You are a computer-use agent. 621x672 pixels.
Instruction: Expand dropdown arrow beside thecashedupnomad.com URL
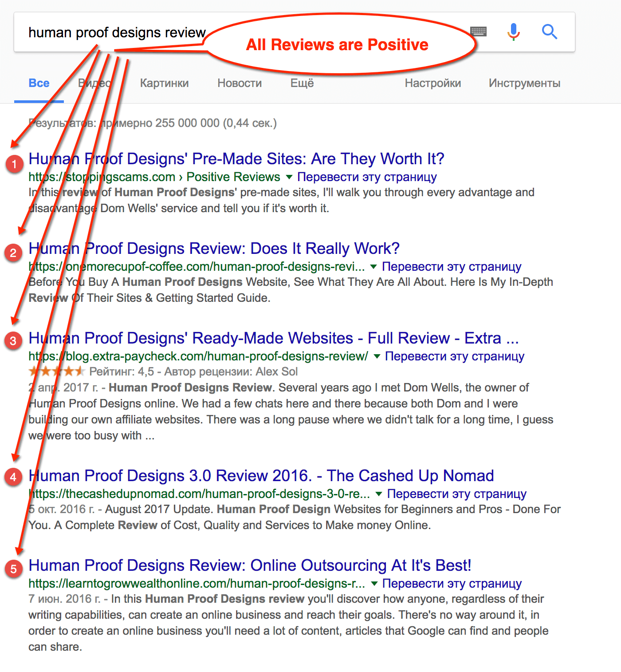coord(379,494)
